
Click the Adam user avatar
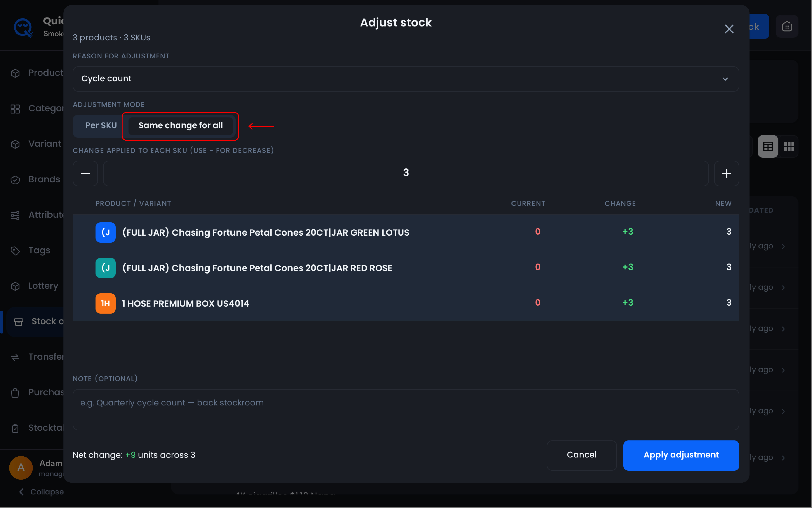pos(21,467)
